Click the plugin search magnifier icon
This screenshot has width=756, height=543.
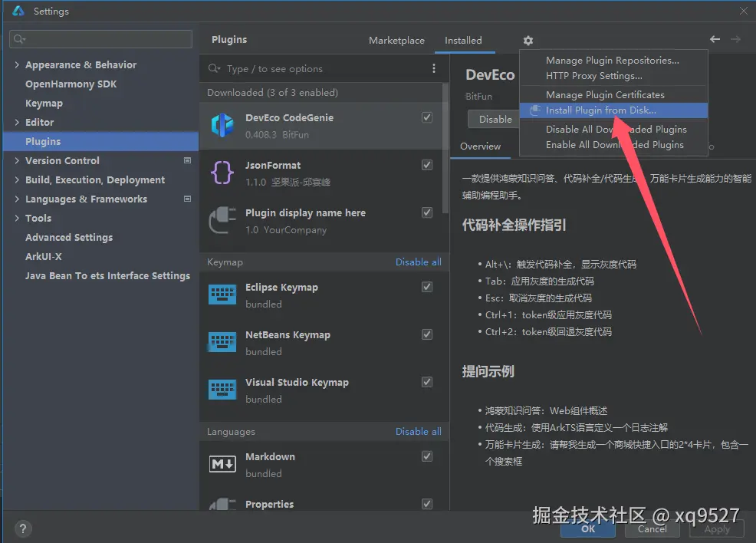click(214, 68)
